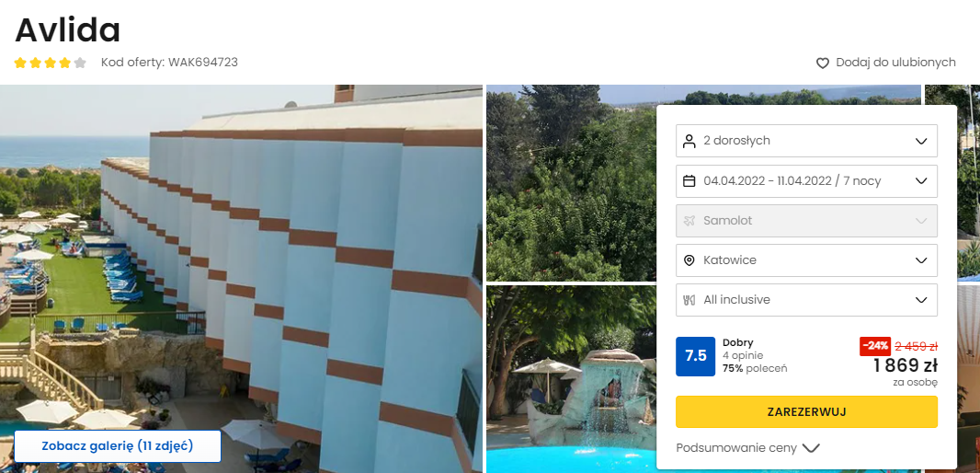Image resolution: width=980 pixels, height=473 pixels.
Task: Click the yellow ZAREZERWUJ button
Action: [x=806, y=411]
